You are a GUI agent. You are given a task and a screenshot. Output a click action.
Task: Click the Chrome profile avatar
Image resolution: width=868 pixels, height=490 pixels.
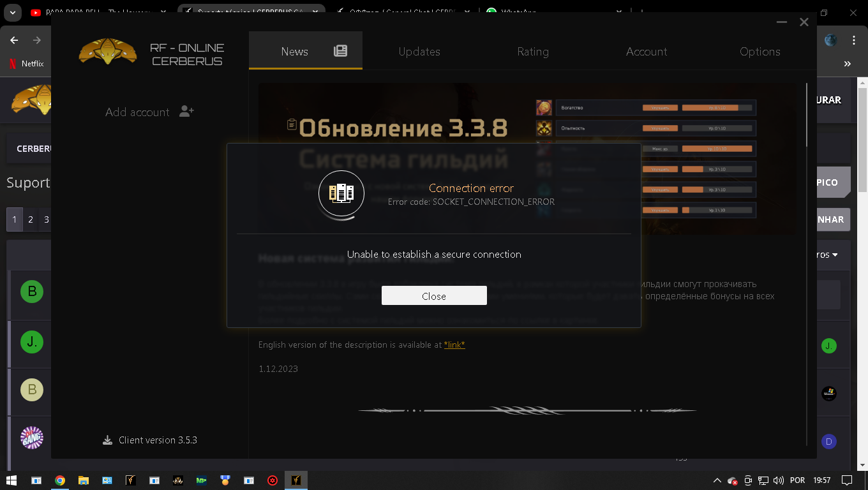tap(830, 40)
